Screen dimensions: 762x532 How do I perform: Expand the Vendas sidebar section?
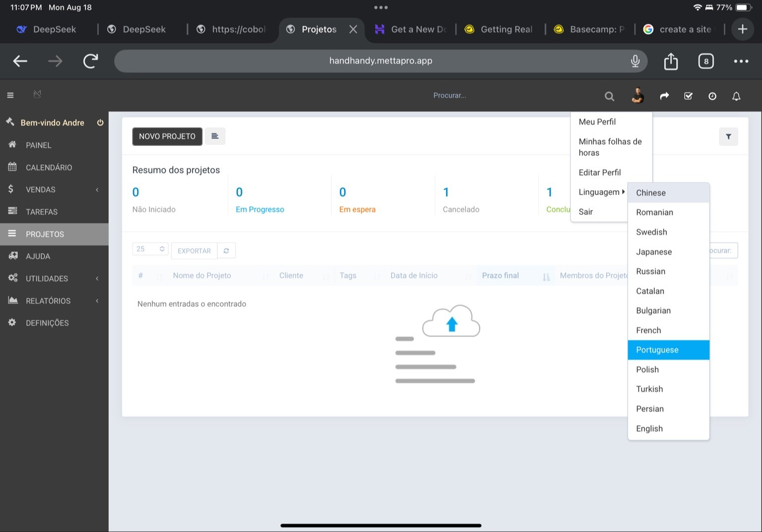[40, 189]
